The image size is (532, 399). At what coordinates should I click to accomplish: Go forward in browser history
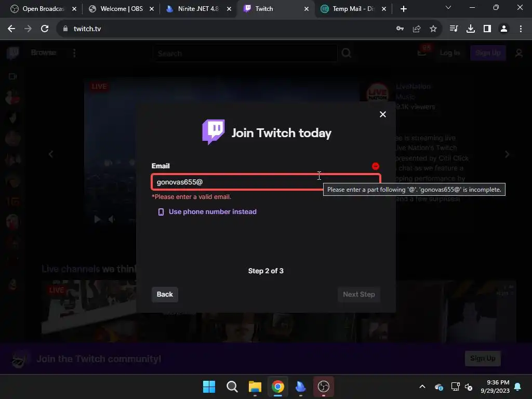tap(28, 29)
